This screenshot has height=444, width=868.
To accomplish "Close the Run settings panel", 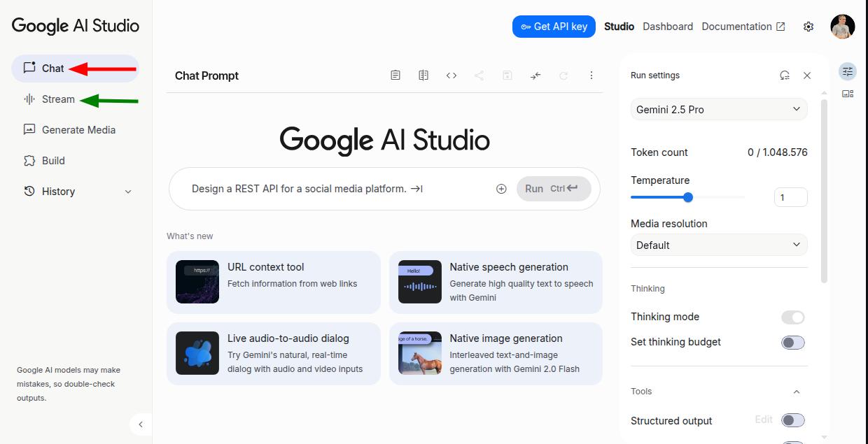I will [x=807, y=76].
